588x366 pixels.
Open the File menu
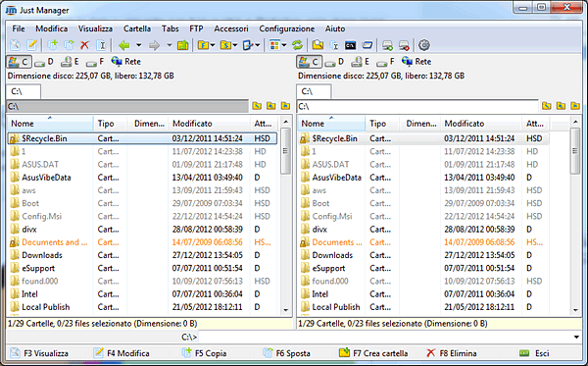(19, 28)
